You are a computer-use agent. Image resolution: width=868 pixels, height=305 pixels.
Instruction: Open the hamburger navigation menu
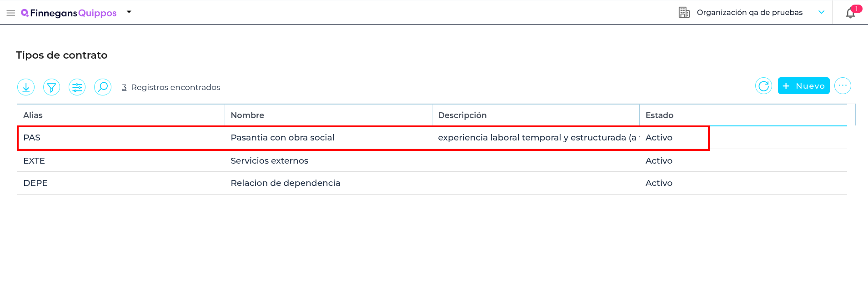(x=11, y=13)
